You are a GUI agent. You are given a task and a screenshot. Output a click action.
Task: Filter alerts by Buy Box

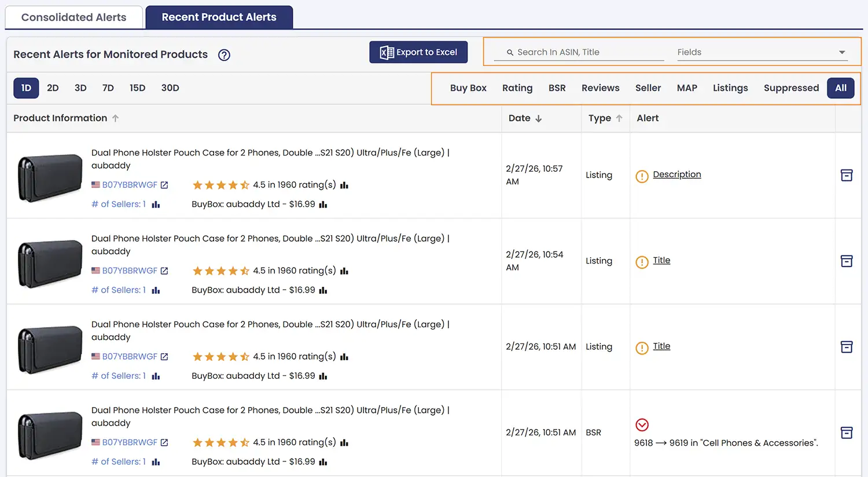468,88
